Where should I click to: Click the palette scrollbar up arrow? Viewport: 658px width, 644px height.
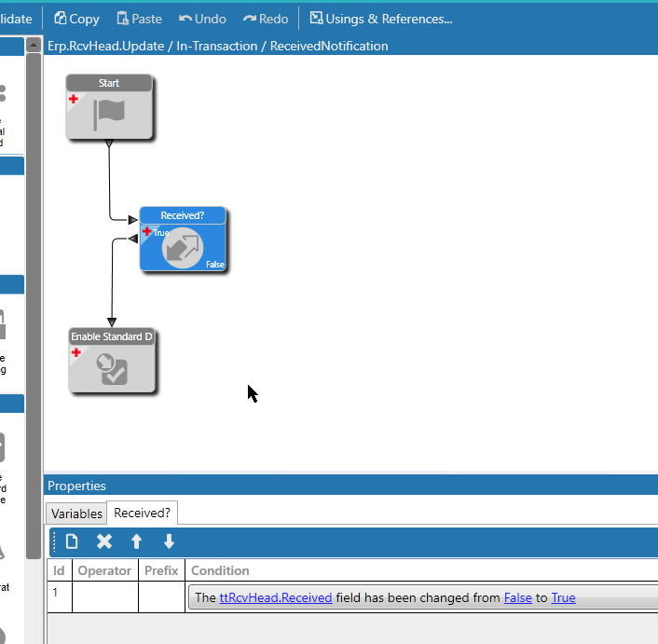coord(34,45)
